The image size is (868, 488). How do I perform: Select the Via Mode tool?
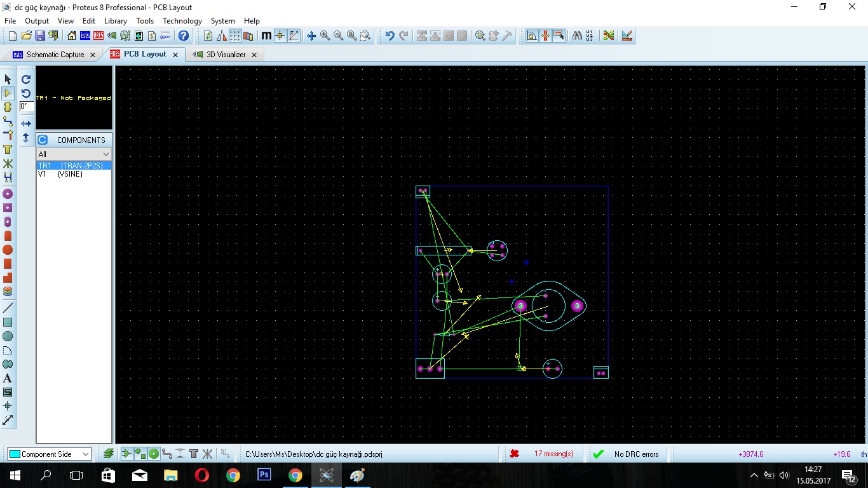point(8,135)
